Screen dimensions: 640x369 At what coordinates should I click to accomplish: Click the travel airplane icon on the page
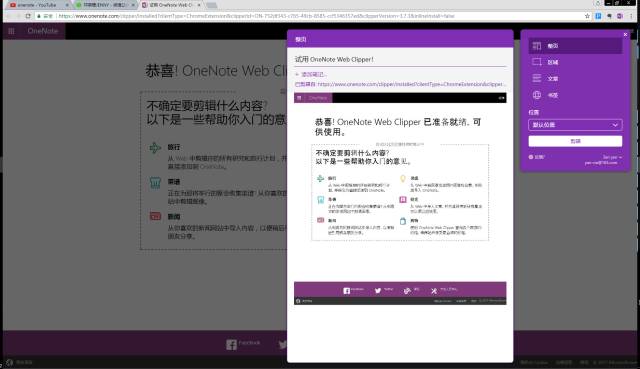click(x=155, y=147)
